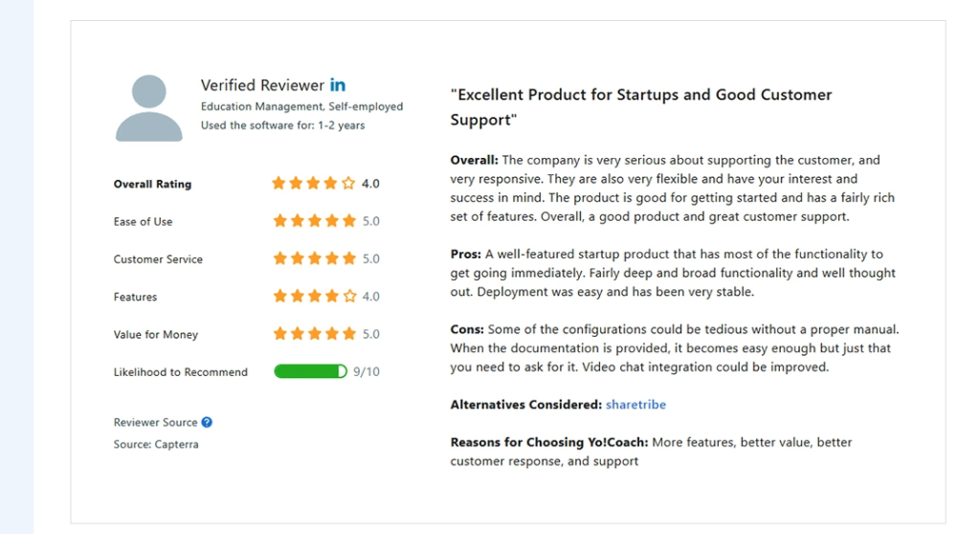Click the Overall Rating stars
The width and height of the screenshot is (980, 534).
(314, 184)
